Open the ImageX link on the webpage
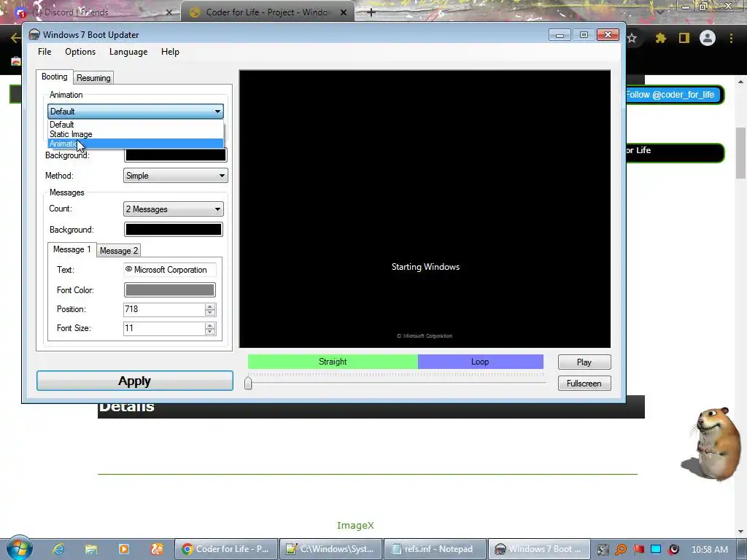The width and height of the screenshot is (747, 560). (355, 525)
